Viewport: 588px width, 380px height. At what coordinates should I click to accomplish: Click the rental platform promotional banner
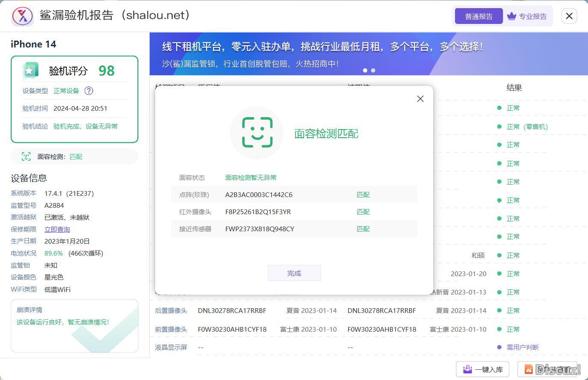tap(369, 54)
